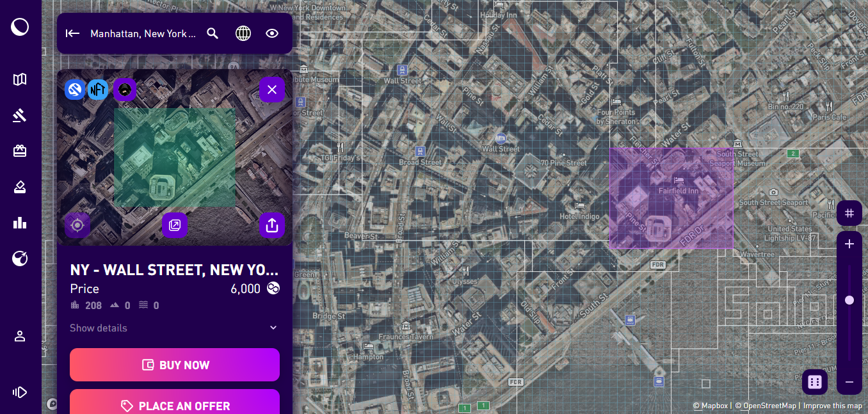Adjust the map zoom slider handle
868x414 pixels.
pyautogui.click(x=849, y=300)
